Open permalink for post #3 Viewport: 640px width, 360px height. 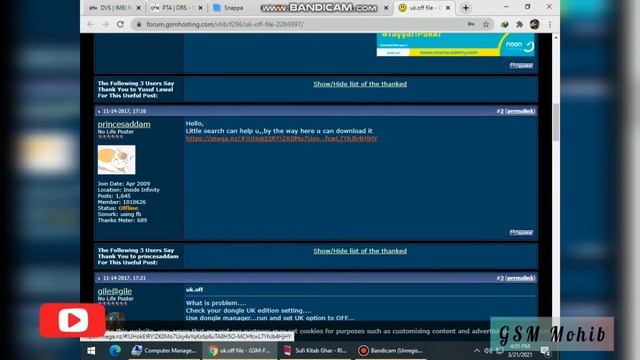(520, 278)
